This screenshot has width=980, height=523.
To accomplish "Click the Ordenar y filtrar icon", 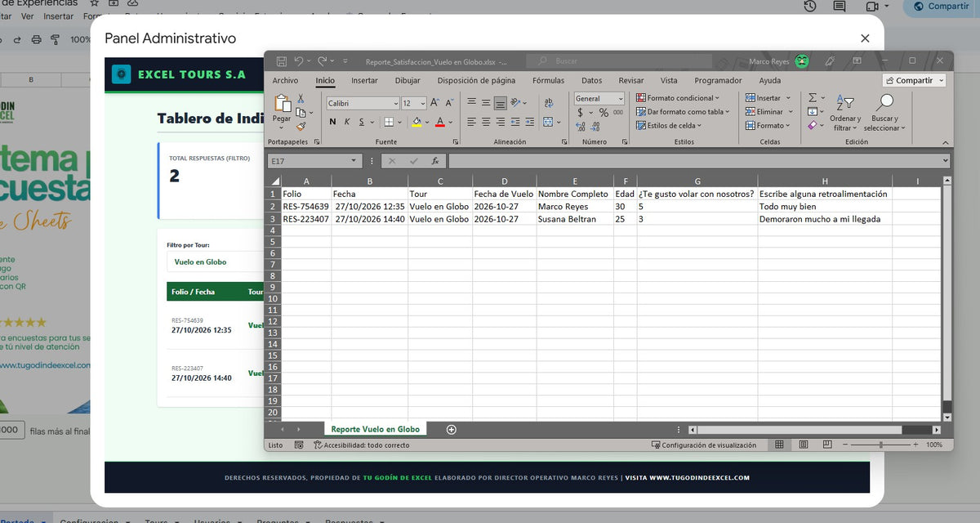I will point(844,103).
